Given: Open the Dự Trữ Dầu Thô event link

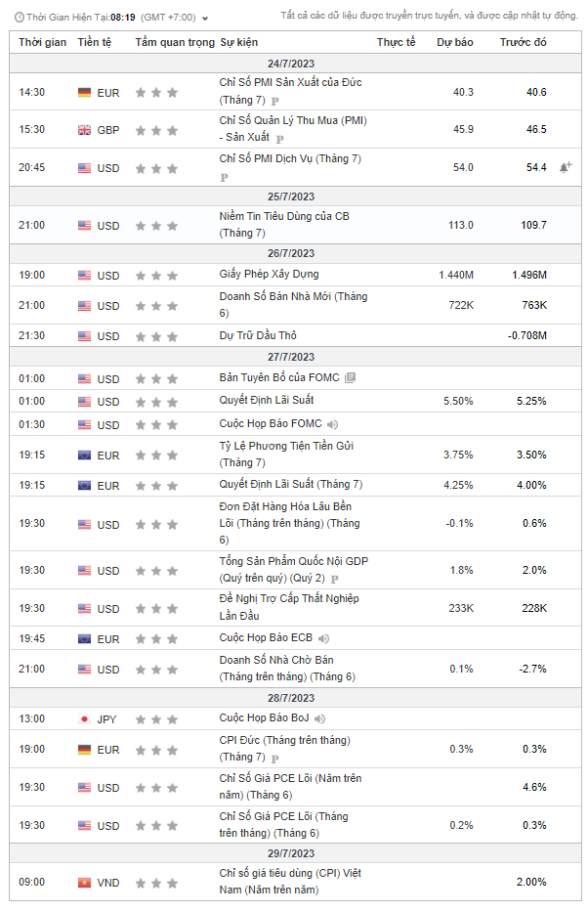Looking at the screenshot, I should [258, 335].
